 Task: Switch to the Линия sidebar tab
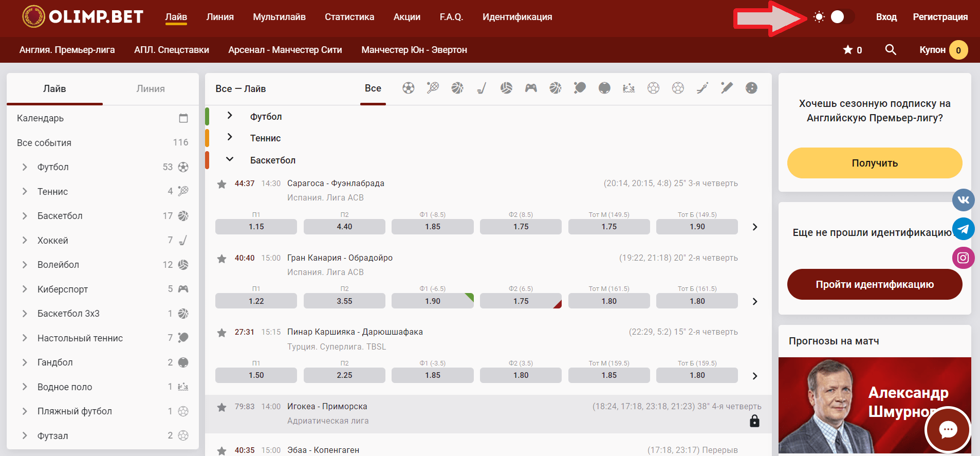point(151,89)
